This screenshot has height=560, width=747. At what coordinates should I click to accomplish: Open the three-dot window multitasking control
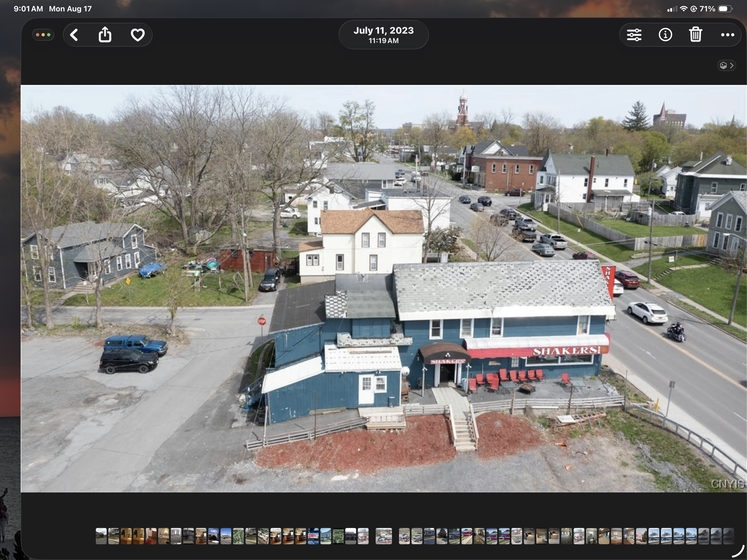43,35
